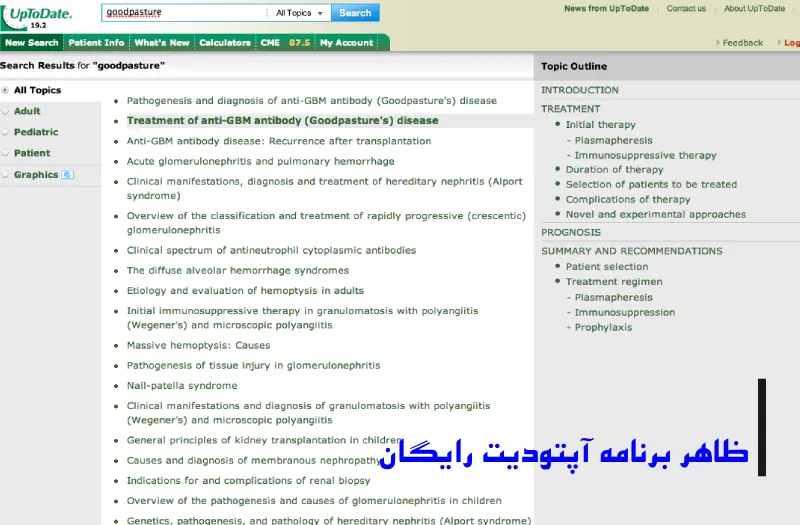Select the Adult radio button

[x=5, y=111]
